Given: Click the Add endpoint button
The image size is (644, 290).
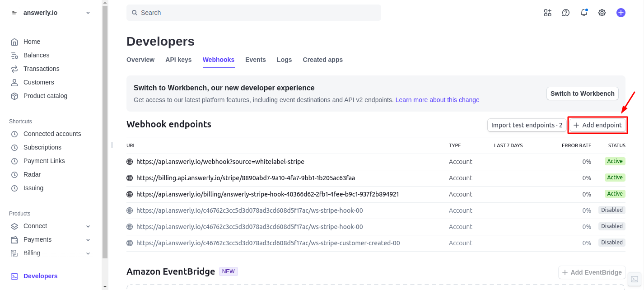Looking at the screenshot, I should click(597, 125).
